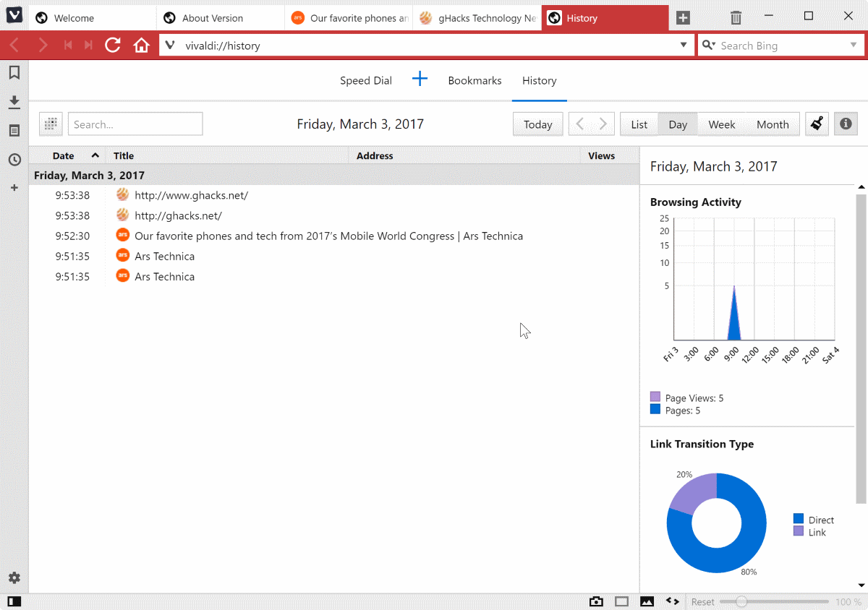Viewport: 868px width, 610px height.
Task: Go back in navigation history
Action: (14, 46)
